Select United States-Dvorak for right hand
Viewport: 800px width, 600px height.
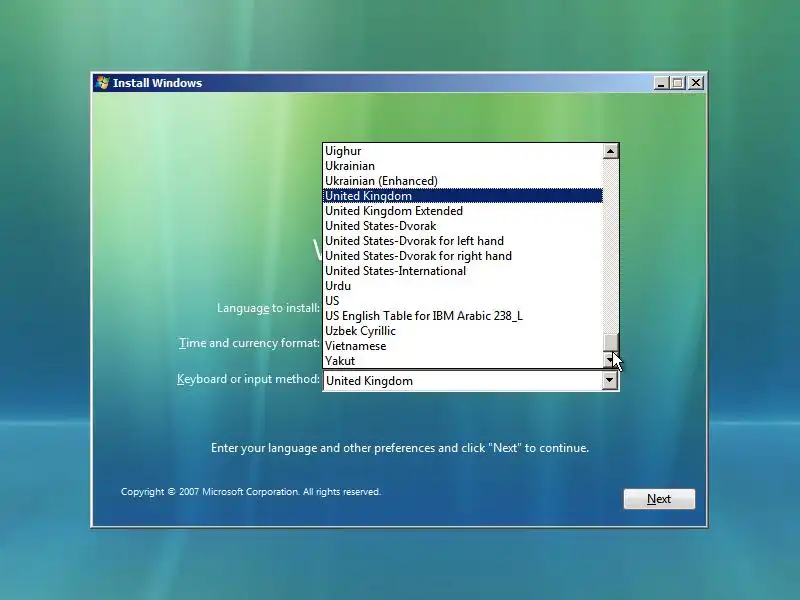tap(463, 256)
